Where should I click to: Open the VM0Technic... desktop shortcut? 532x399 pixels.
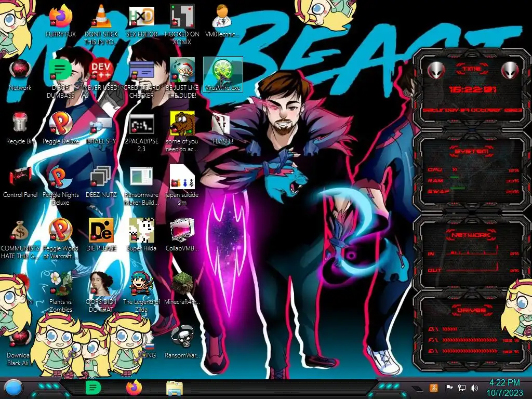coord(222,17)
